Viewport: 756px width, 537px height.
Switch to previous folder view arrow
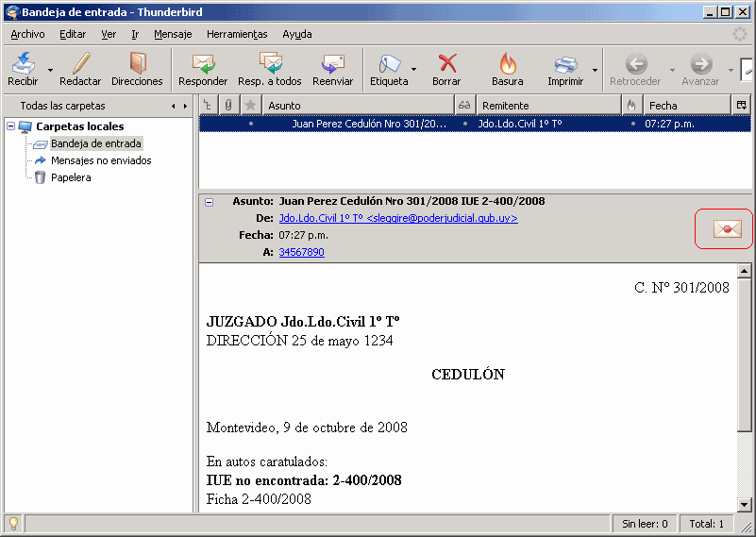[174, 106]
